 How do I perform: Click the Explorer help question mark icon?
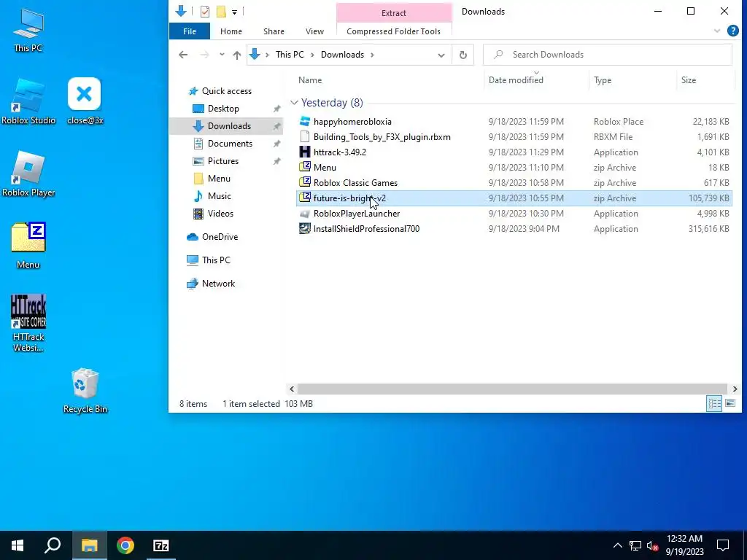click(732, 31)
